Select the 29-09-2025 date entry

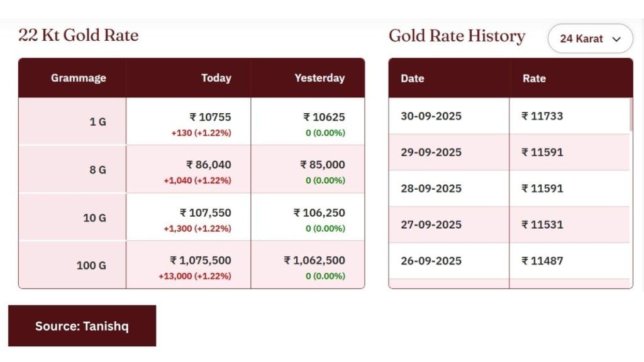tap(431, 152)
